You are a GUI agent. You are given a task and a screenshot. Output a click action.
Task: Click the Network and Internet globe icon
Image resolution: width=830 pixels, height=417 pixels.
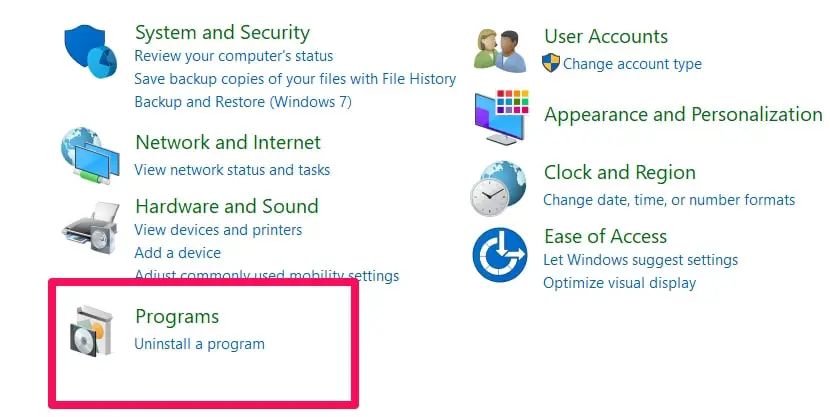pos(90,156)
